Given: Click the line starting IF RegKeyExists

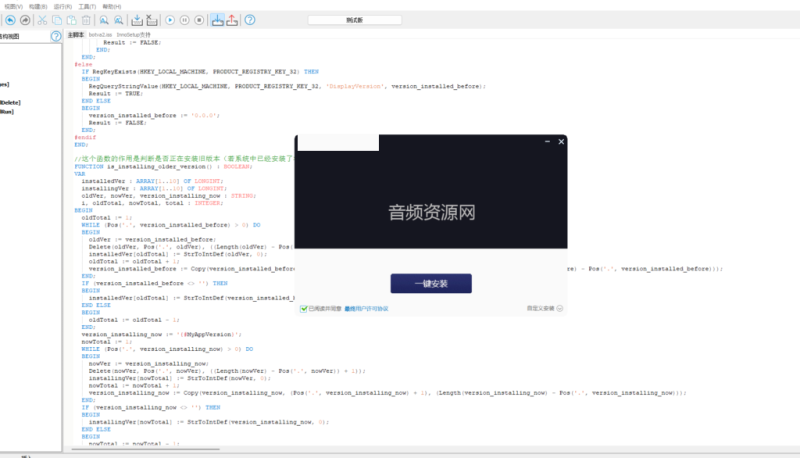Looking at the screenshot, I should pyautogui.click(x=200, y=71).
